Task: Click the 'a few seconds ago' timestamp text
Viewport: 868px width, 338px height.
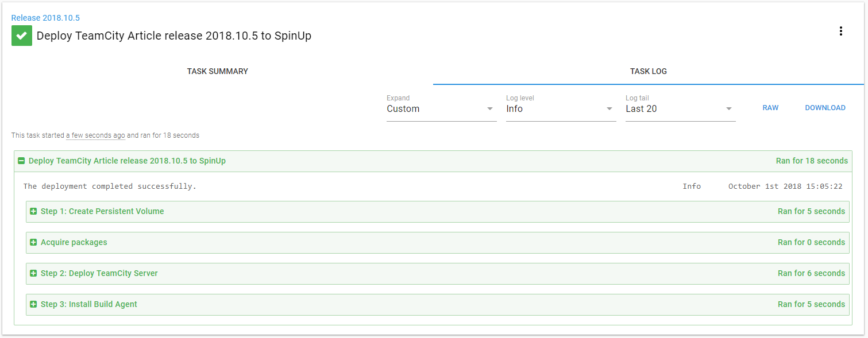Action: click(x=95, y=136)
